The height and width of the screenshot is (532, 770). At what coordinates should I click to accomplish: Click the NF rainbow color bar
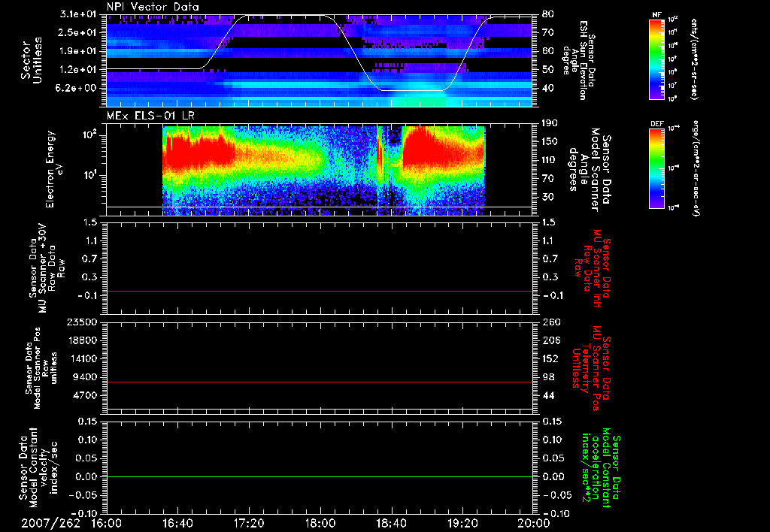point(657,59)
